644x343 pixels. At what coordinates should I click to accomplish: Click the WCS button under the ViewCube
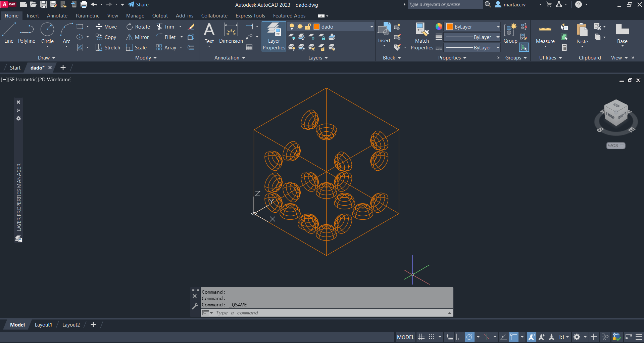tap(615, 145)
